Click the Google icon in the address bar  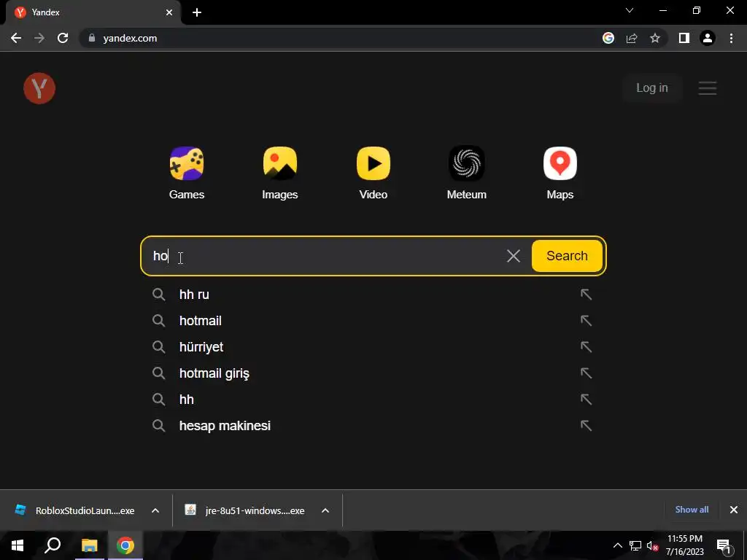[608, 38]
